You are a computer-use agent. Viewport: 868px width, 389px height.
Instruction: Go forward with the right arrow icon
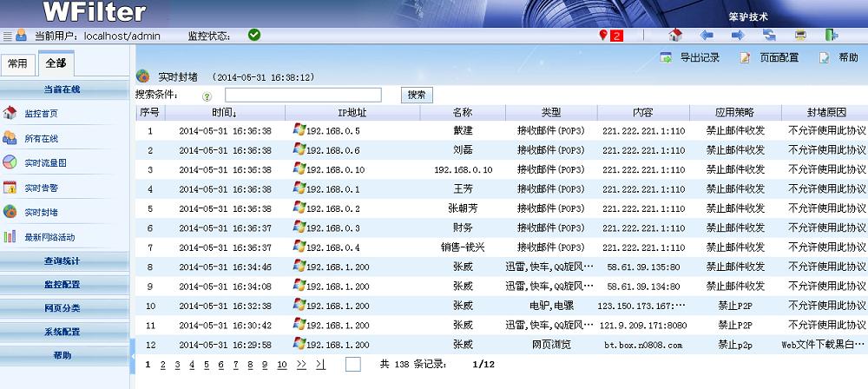pyautogui.click(x=738, y=36)
